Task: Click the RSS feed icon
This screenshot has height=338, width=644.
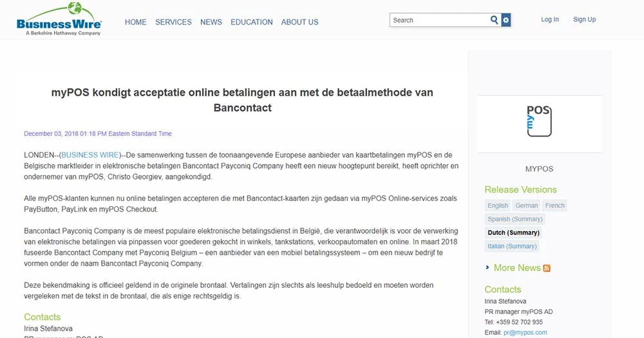Action: [547, 268]
